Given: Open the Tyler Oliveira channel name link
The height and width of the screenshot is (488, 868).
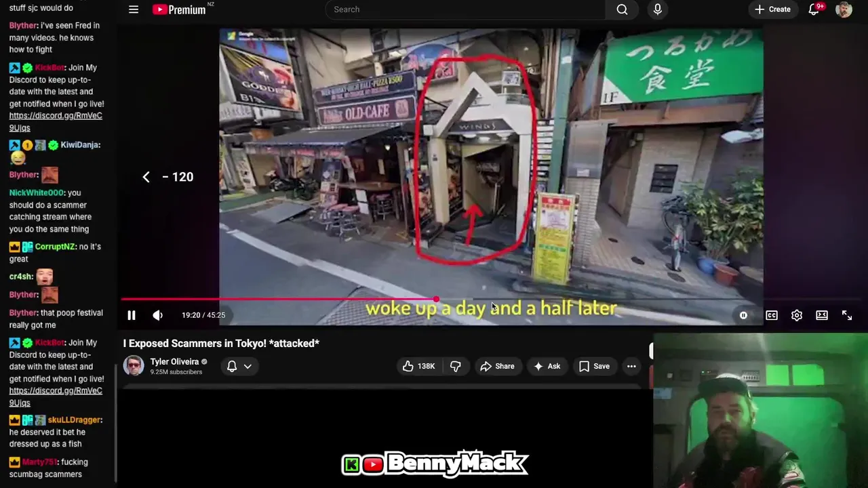Looking at the screenshot, I should (x=174, y=362).
